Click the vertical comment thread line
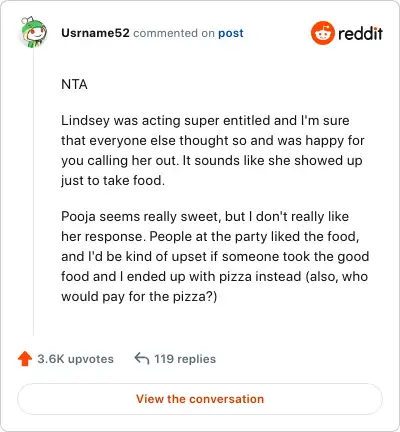 click(33, 192)
